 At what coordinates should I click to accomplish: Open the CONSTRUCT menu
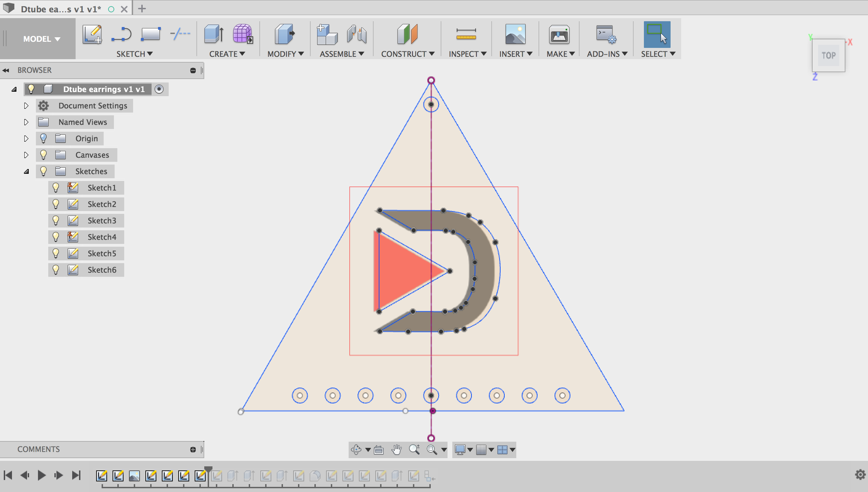pyautogui.click(x=408, y=54)
